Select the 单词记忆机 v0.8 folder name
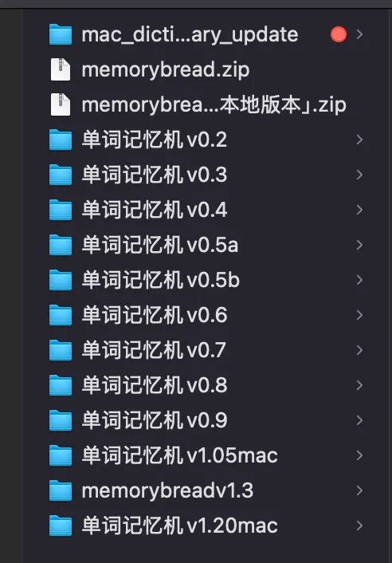 pos(155,385)
